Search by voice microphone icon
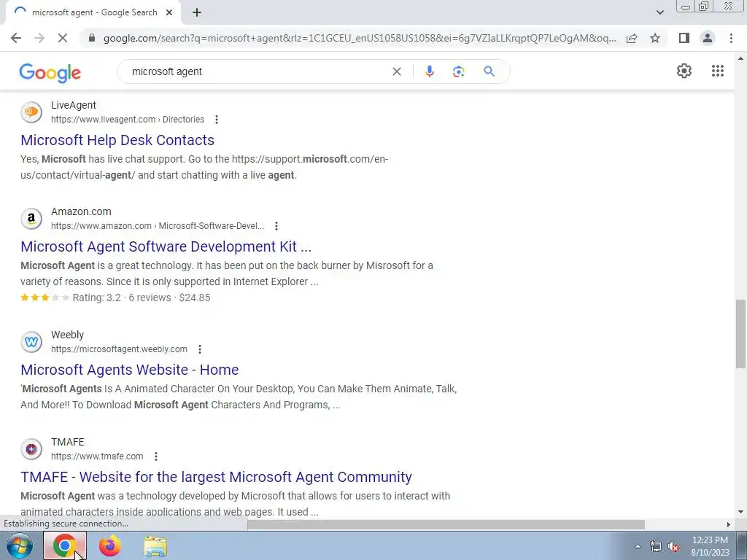 tap(429, 71)
